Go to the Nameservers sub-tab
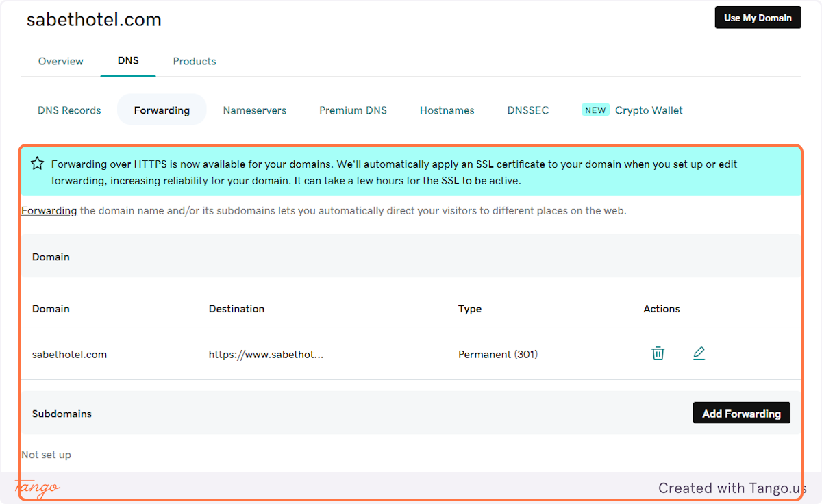Viewport: 822px width, 504px height. tap(255, 110)
